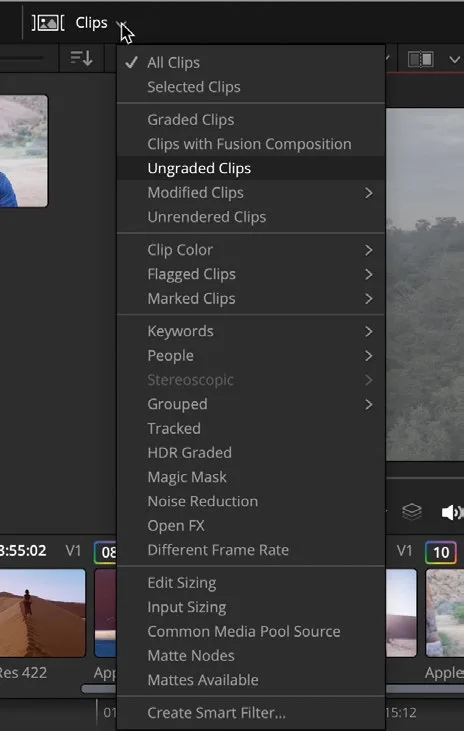Click the layers stack icon
The height and width of the screenshot is (731, 464).
click(x=412, y=512)
